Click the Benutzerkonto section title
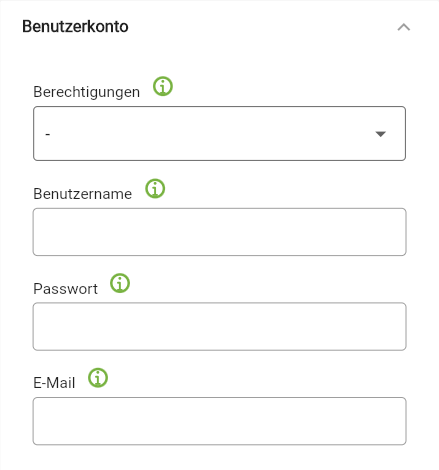439x470 pixels. [x=75, y=27]
